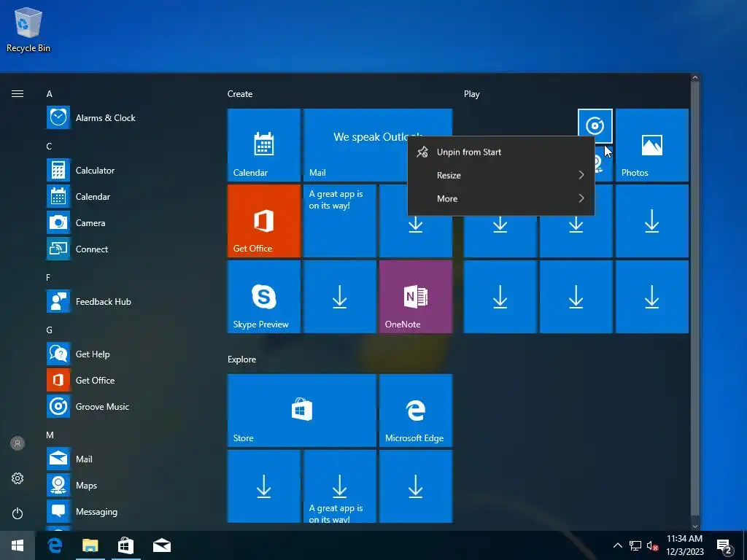The image size is (747, 560).
Task: Open Get Office in the app list
Action: pyautogui.click(x=80, y=380)
